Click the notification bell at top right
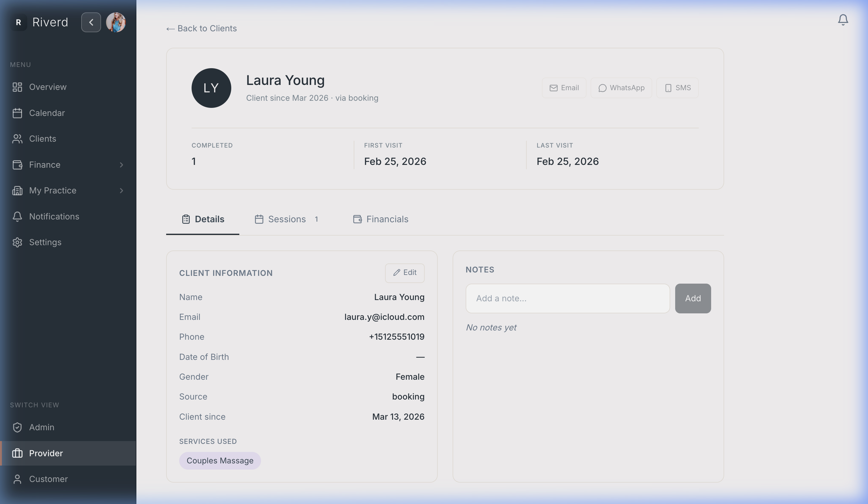Viewport: 868px width, 504px height. 843,20
